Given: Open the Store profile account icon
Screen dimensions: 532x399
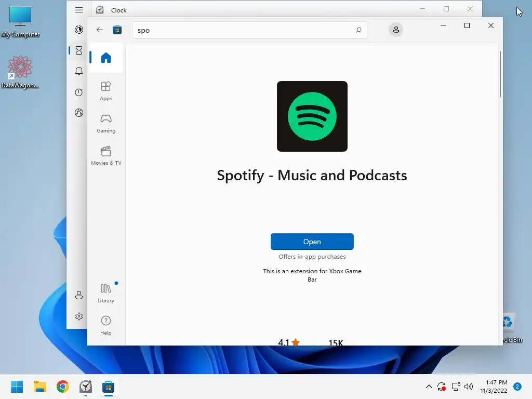Looking at the screenshot, I should [395, 30].
